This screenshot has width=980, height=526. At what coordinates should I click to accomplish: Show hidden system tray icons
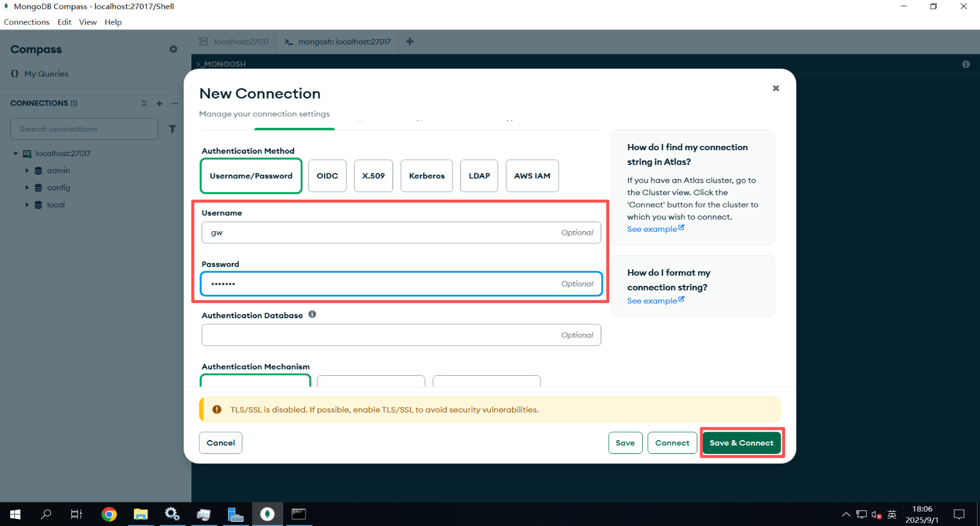pyautogui.click(x=846, y=515)
